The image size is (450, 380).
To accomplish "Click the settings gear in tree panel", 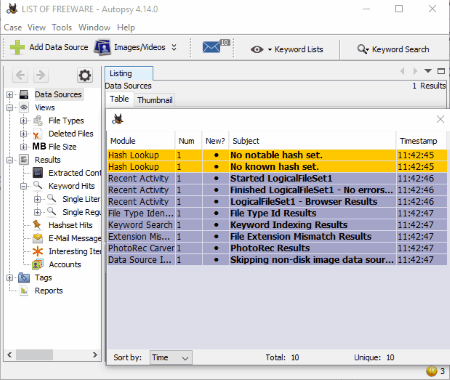I will [85, 75].
